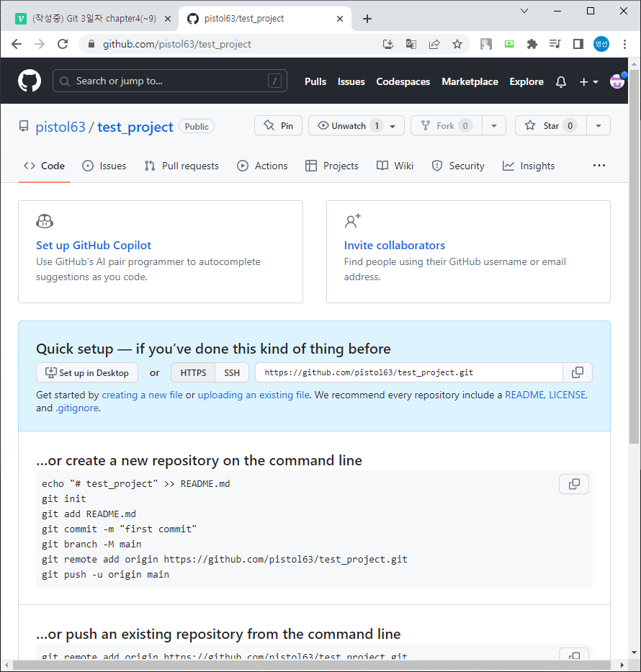Open Explore in top navigation
Screen dimensions: 641x672
[526, 81]
